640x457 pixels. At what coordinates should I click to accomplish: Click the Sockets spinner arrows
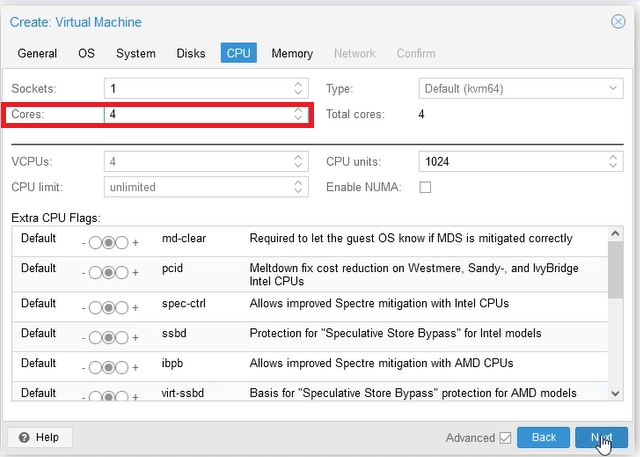click(x=298, y=89)
